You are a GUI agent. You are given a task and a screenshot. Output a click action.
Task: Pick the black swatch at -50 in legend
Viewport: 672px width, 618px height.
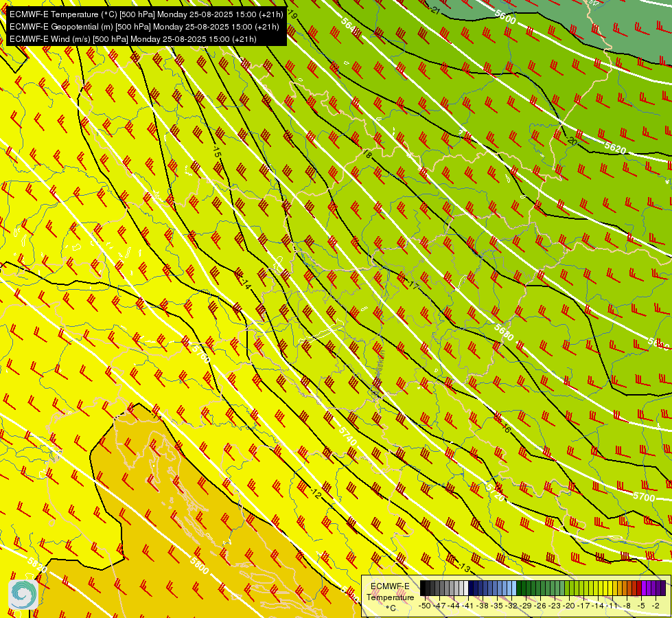tap(423, 588)
